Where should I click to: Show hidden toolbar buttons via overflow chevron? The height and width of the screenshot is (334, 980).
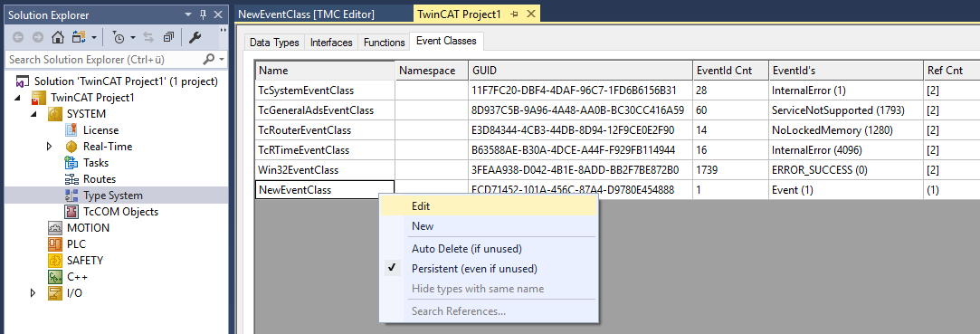point(224,31)
